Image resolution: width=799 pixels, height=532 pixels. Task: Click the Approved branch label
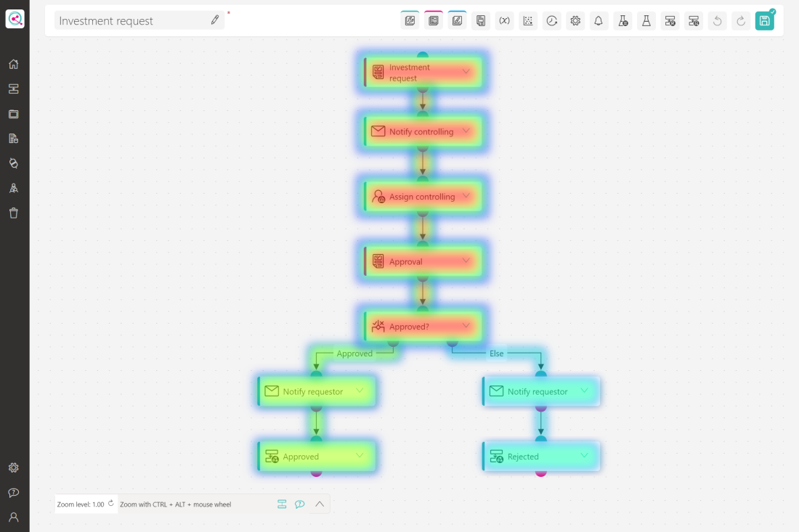tap(354, 353)
